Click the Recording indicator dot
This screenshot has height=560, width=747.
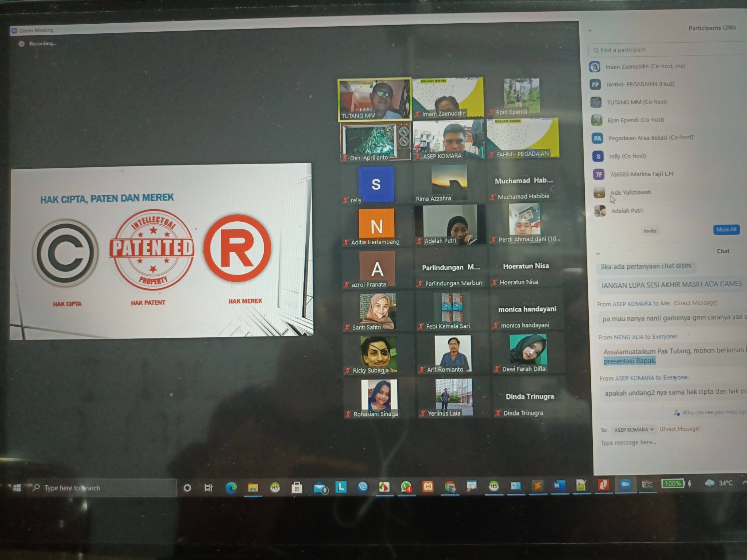click(x=22, y=44)
